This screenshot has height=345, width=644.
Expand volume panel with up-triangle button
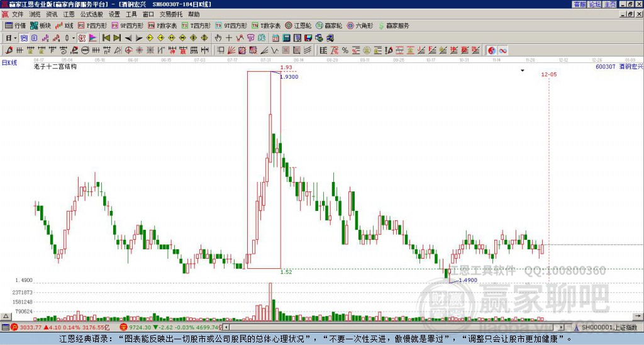(x=6, y=317)
